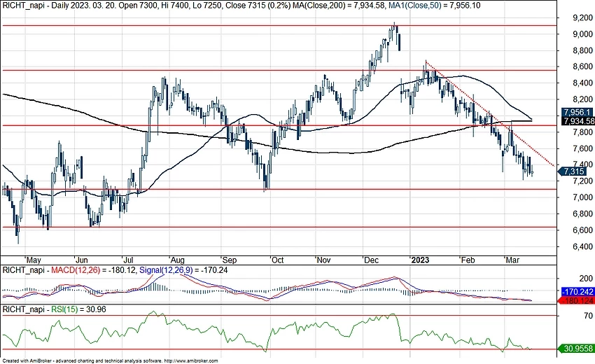The image size is (595, 364).
Task: Click the 7,956.1 moving average price tag
Action: pyautogui.click(x=577, y=112)
